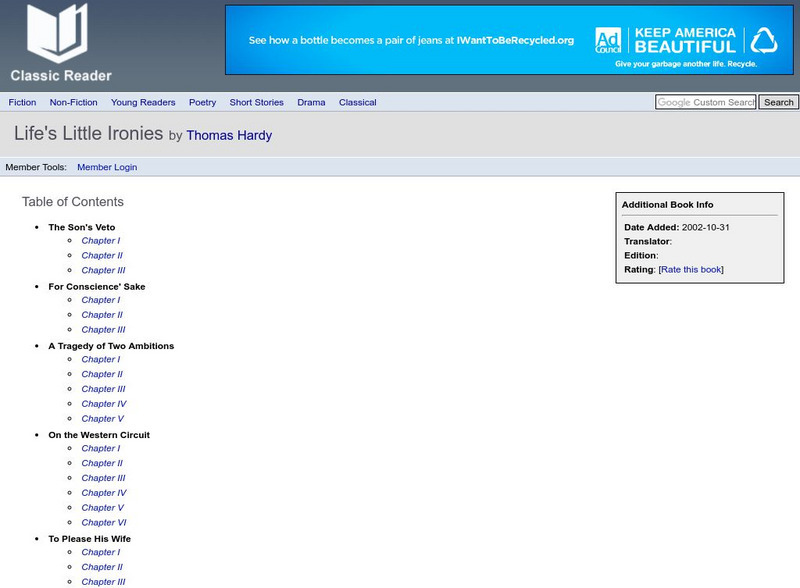This screenshot has height=588, width=800.
Task: Click the Keep America Beautiful banner text
Action: click(x=685, y=40)
